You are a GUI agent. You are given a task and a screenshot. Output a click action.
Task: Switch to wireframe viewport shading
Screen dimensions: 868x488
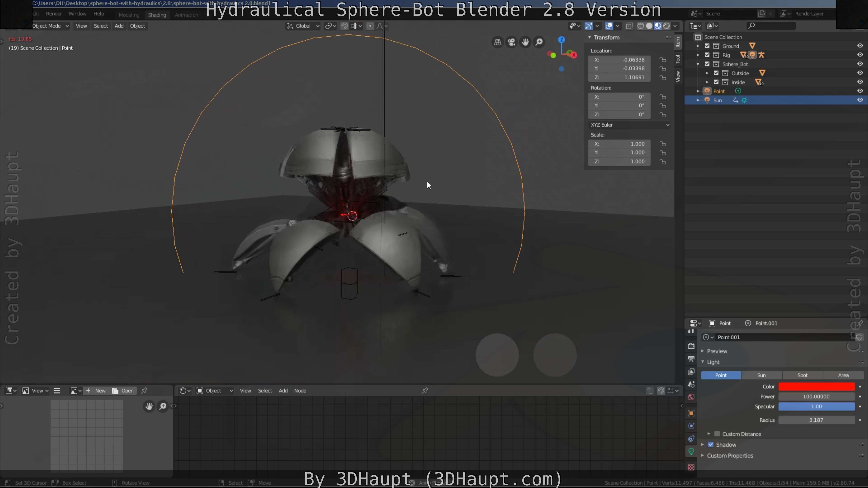pyautogui.click(x=641, y=26)
